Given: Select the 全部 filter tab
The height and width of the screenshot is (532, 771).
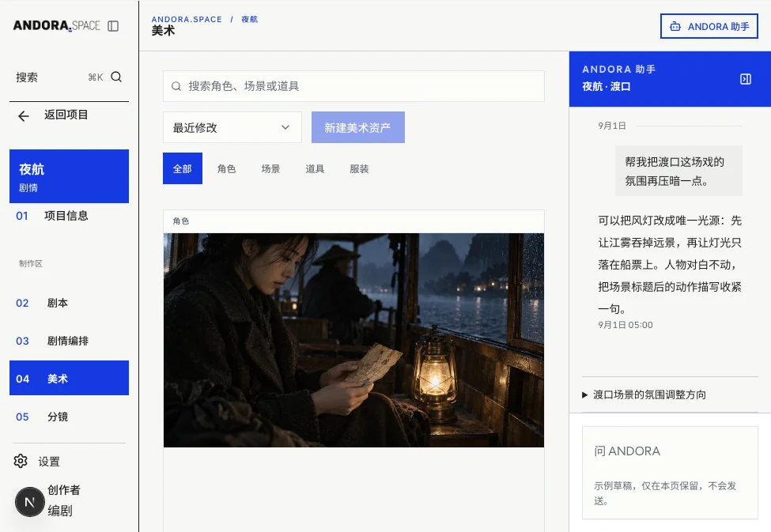Looking at the screenshot, I should pos(183,168).
